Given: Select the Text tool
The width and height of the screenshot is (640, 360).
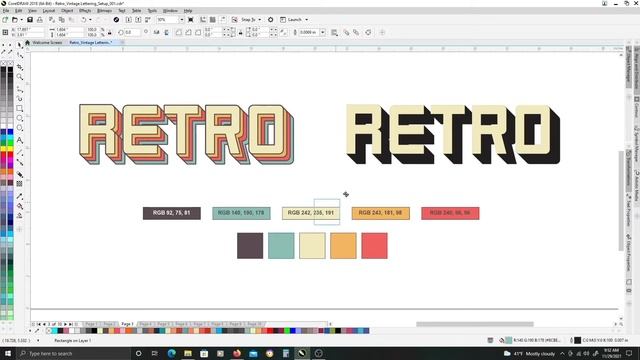Looking at the screenshot, I should (19, 140).
